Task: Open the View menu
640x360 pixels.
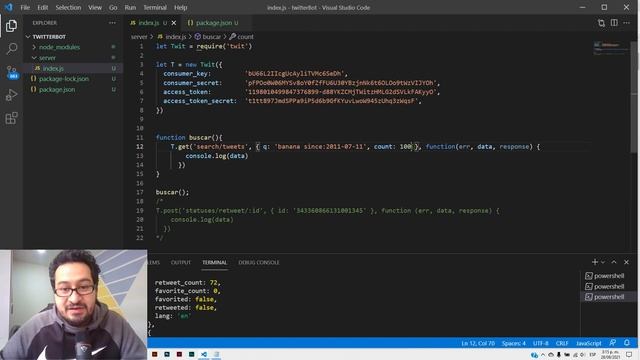Action: (x=95, y=7)
